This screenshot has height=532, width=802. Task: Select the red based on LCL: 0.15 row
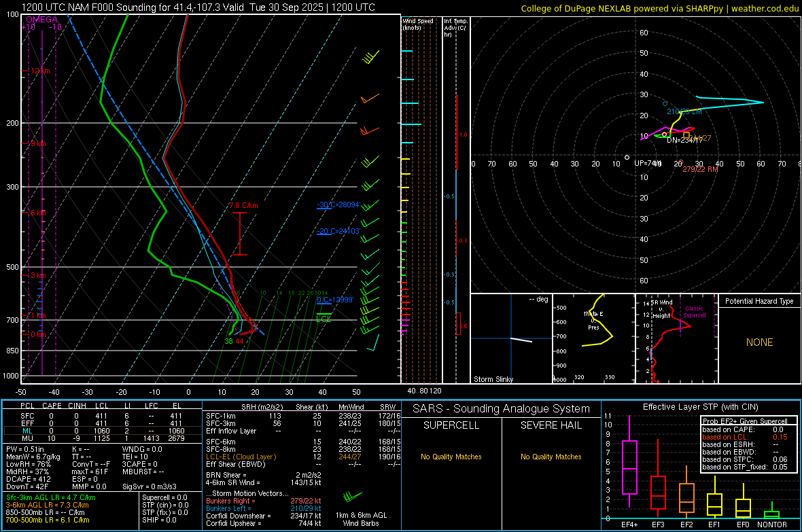coord(745,437)
